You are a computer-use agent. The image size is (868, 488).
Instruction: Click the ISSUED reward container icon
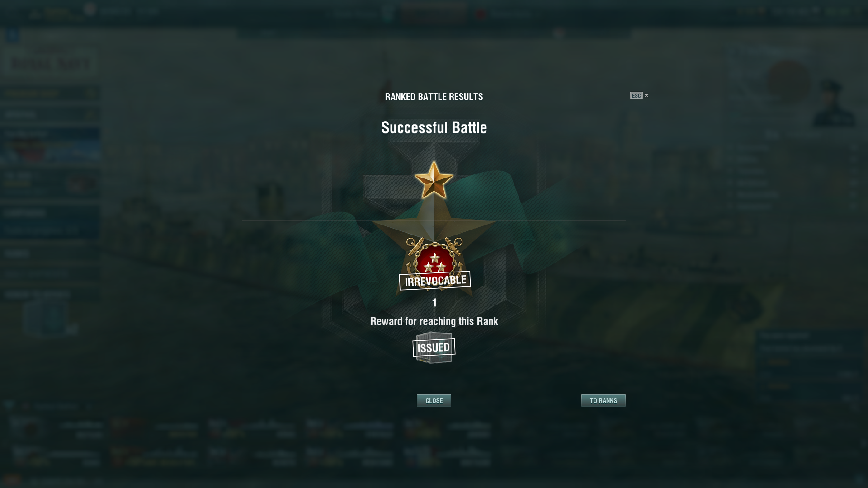click(x=434, y=347)
